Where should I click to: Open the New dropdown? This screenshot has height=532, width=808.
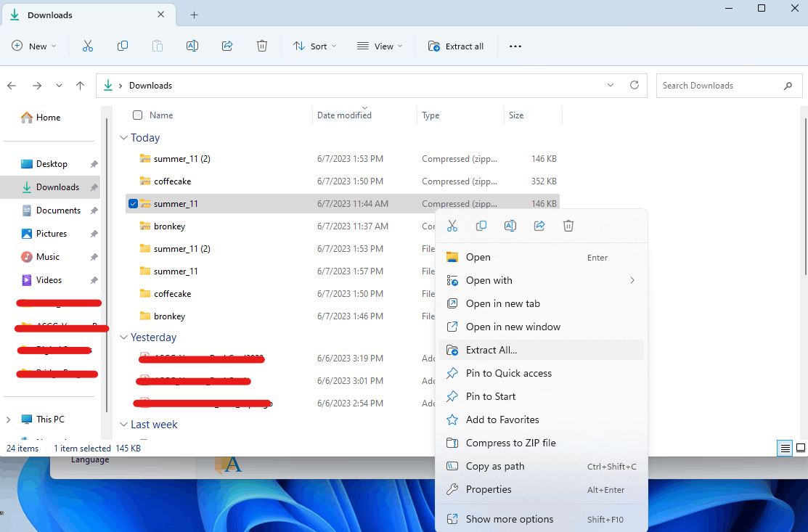coord(34,46)
